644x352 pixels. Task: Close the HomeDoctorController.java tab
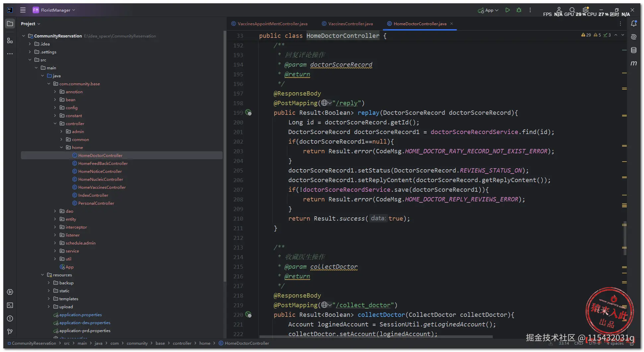click(452, 24)
